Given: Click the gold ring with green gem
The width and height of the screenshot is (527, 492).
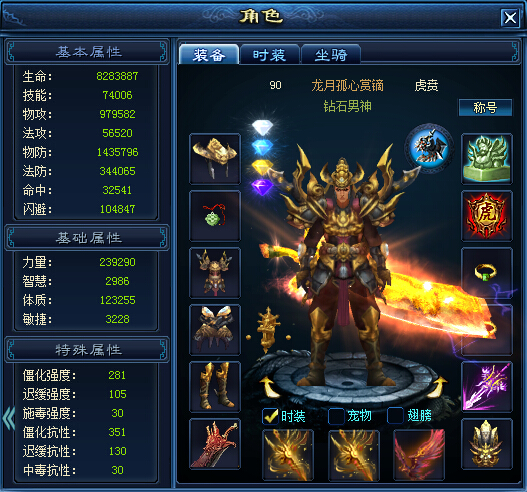Looking at the screenshot, I should coord(487,273).
